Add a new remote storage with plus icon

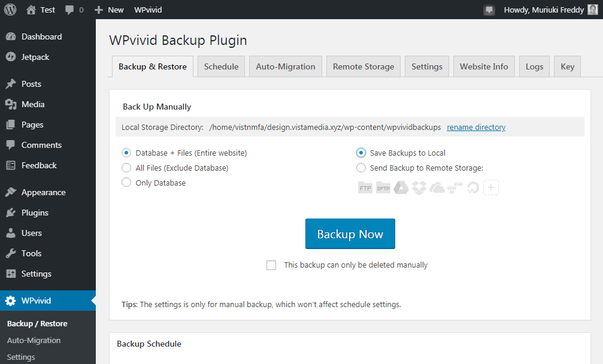coord(490,187)
